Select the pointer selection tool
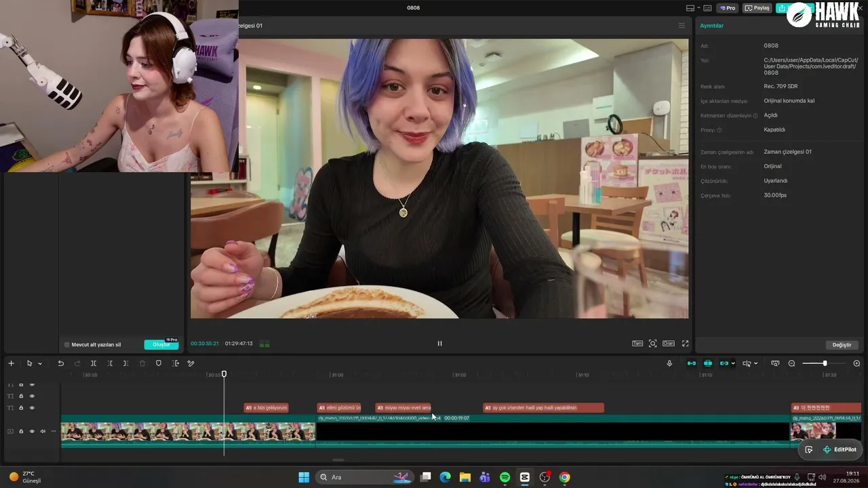868x488 pixels. [x=29, y=363]
